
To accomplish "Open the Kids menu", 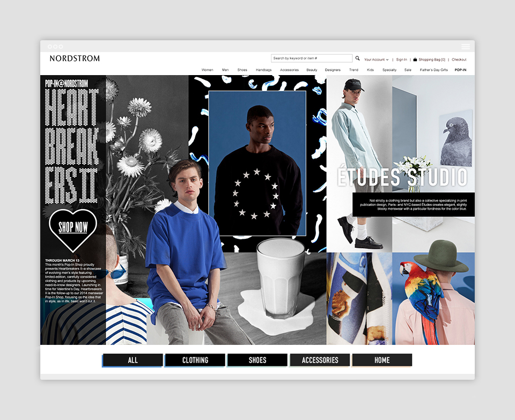I will point(370,70).
